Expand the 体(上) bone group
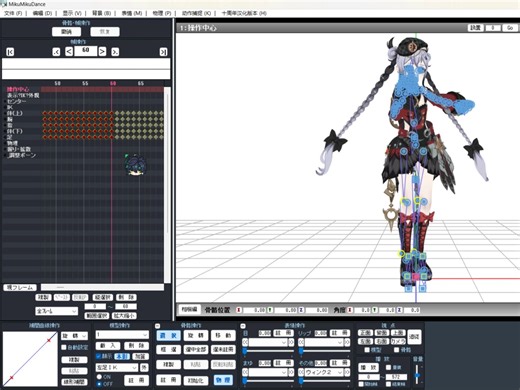 pos(5,113)
